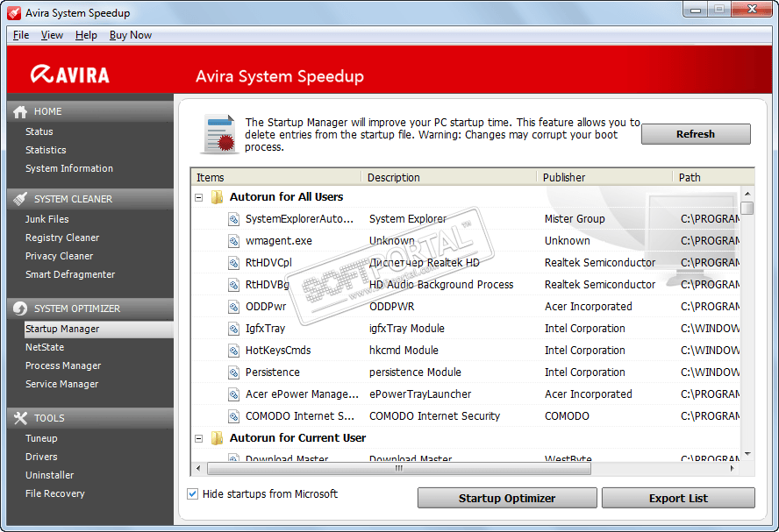Open Junk Files cleaner
The image size is (779, 532).
pyautogui.click(x=47, y=219)
